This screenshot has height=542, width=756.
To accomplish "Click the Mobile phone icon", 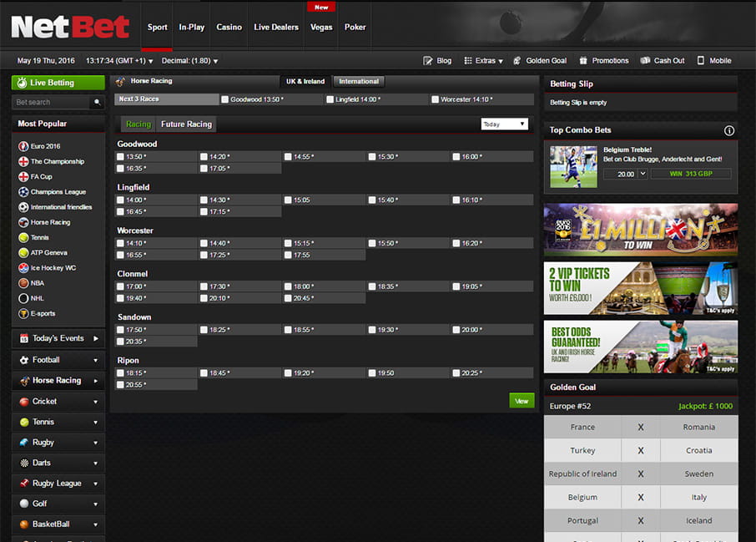I will (x=701, y=61).
